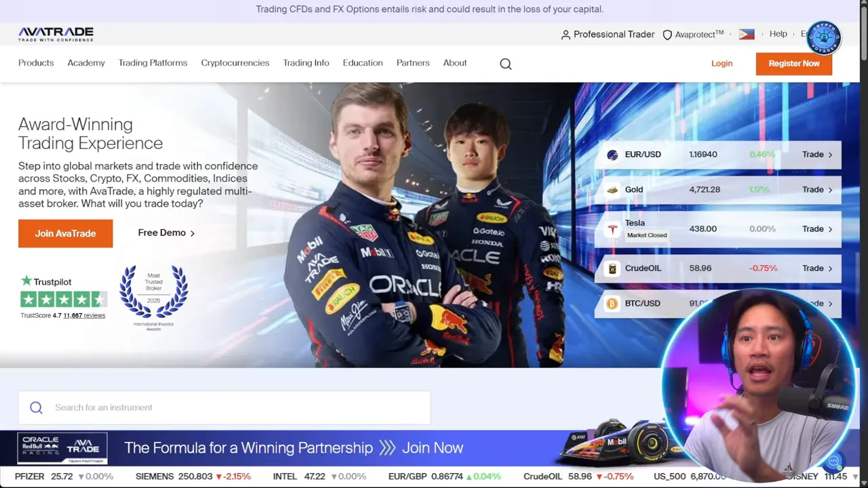The width and height of the screenshot is (868, 488).
Task: Open the Trading Platforms menu
Action: pos(153,63)
